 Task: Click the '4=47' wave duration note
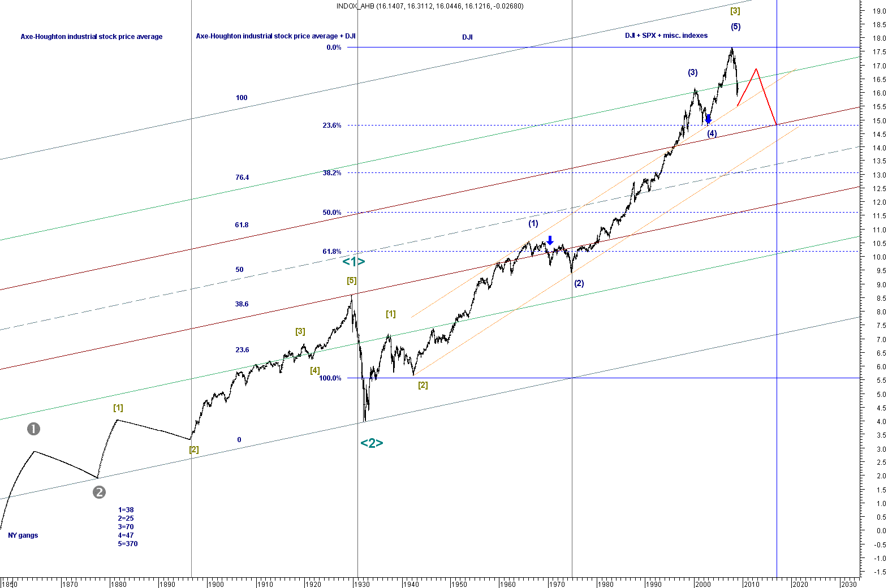coord(126,535)
